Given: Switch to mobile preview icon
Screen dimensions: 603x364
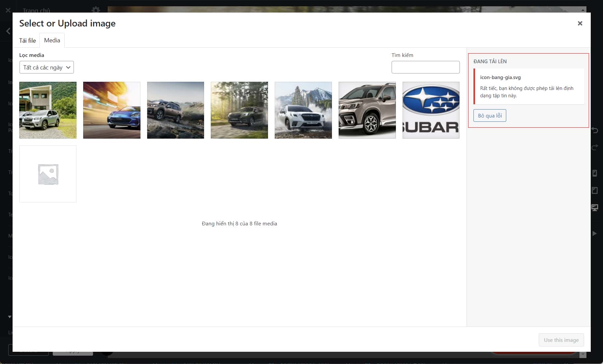Looking at the screenshot, I should coord(595,173).
